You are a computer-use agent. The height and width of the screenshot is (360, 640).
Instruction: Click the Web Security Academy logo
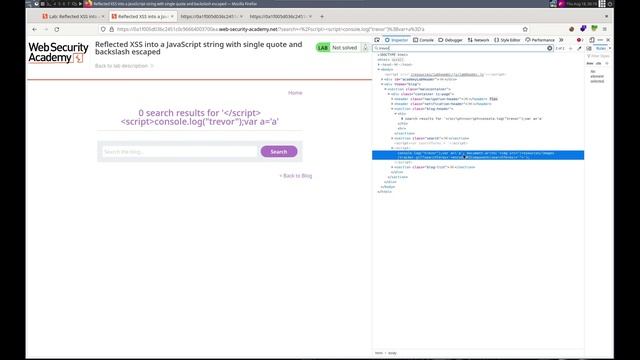58,53
